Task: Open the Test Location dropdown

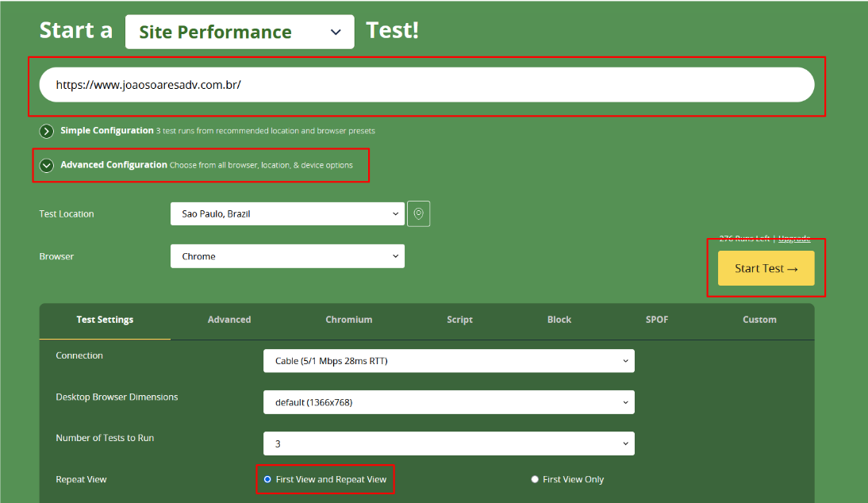Action: [x=287, y=214]
